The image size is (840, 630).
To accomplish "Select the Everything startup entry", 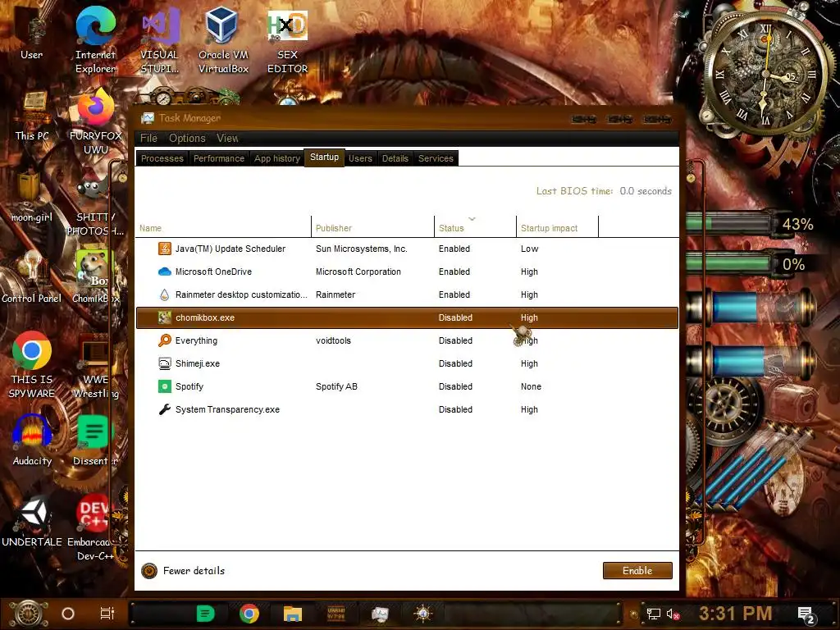I will [x=407, y=340].
